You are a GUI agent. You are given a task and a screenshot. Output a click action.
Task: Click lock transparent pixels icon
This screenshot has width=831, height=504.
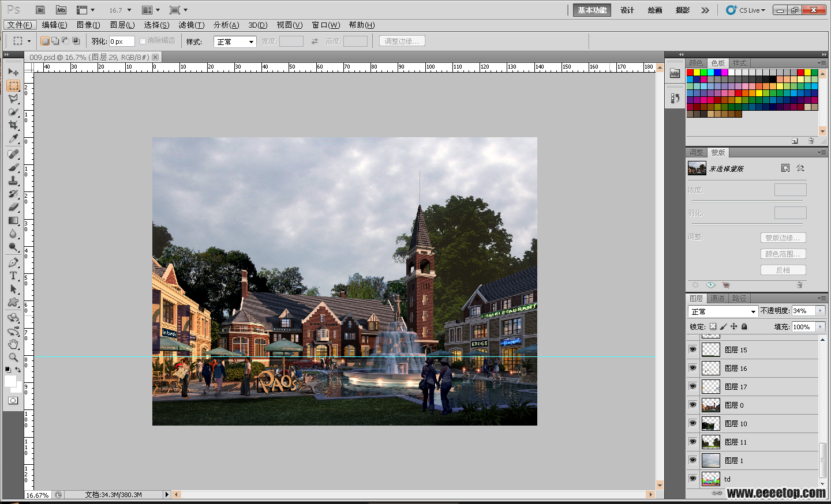click(x=713, y=326)
